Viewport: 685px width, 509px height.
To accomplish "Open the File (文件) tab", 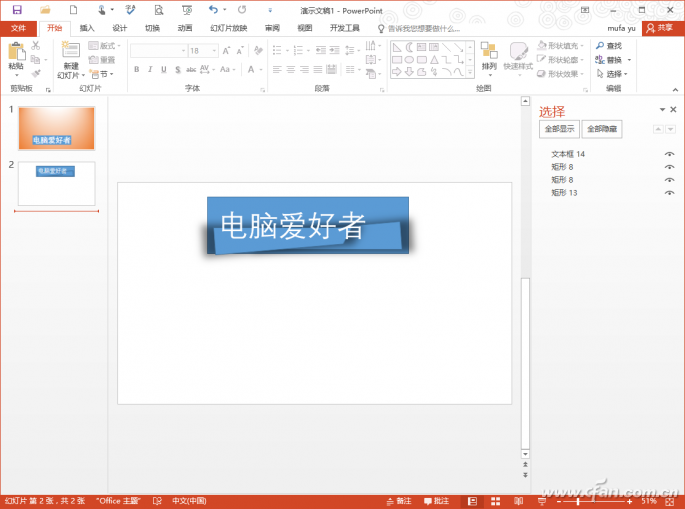I will tap(18, 28).
